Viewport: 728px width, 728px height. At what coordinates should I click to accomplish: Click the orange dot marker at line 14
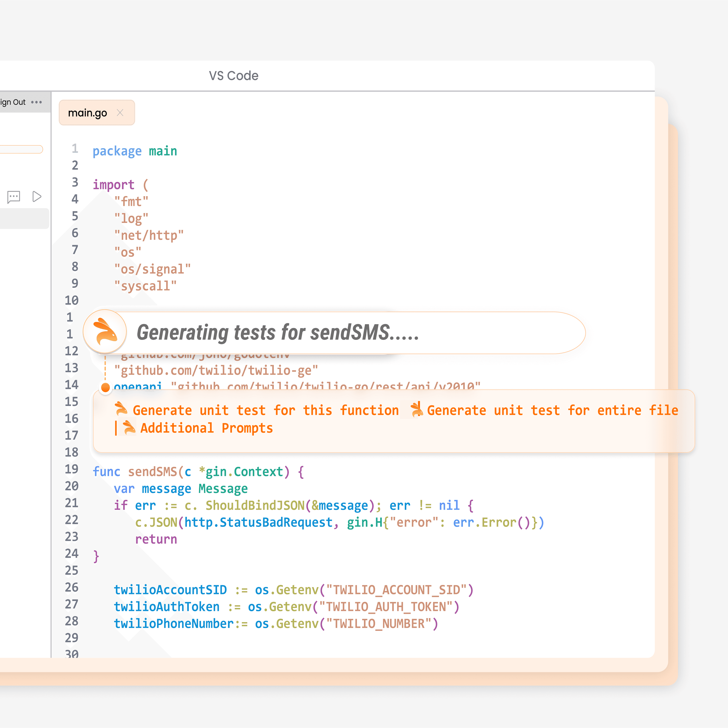click(x=105, y=387)
